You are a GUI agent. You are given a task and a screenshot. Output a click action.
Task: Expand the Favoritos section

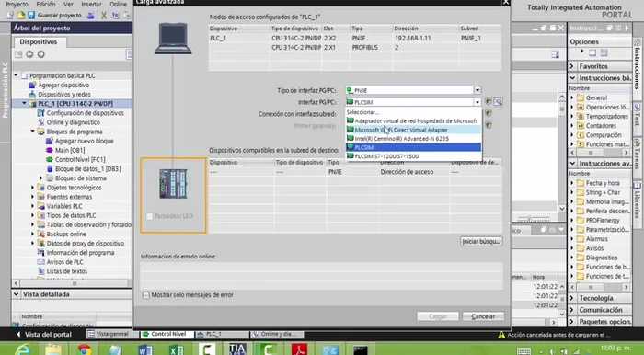pos(572,66)
